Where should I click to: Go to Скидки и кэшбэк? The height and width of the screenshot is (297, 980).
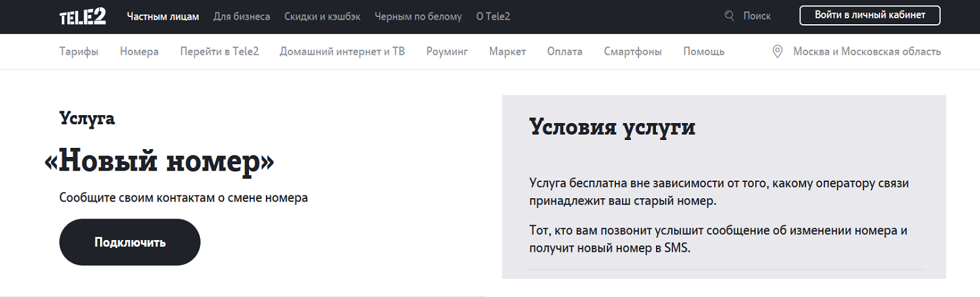323,16
